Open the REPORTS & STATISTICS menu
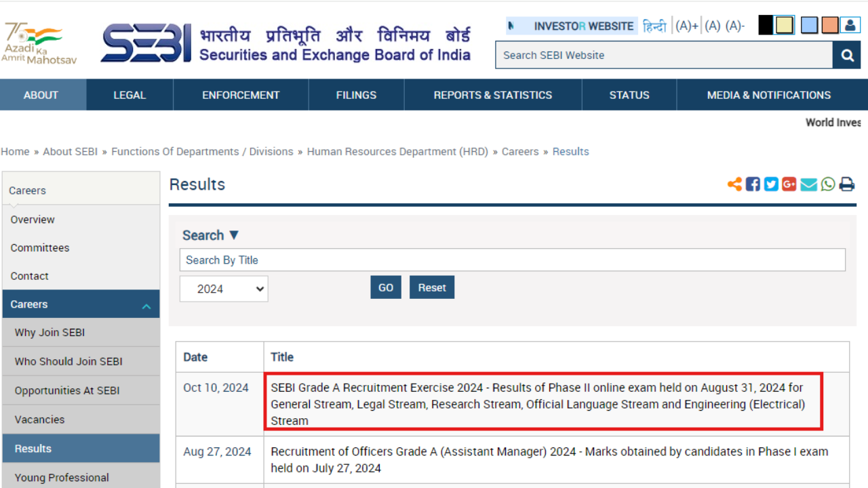Viewport: 868px width, 488px height. tap(493, 95)
